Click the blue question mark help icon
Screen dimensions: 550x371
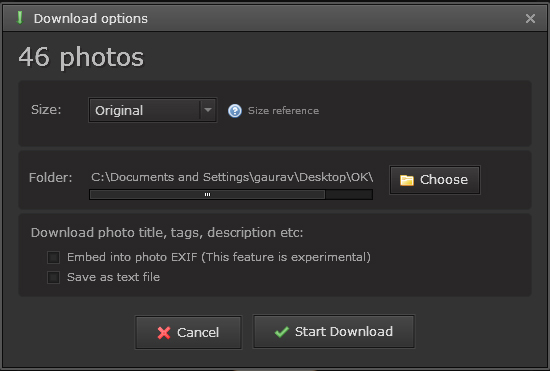(x=235, y=111)
